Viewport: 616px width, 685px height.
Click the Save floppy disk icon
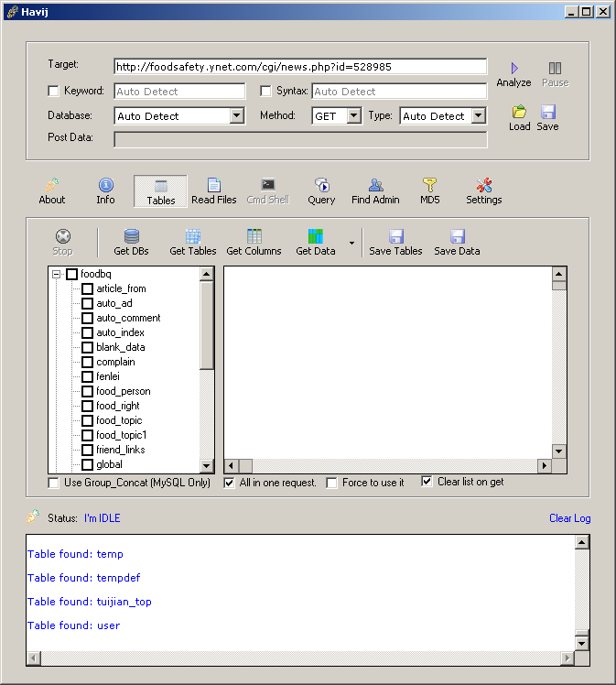click(x=548, y=112)
